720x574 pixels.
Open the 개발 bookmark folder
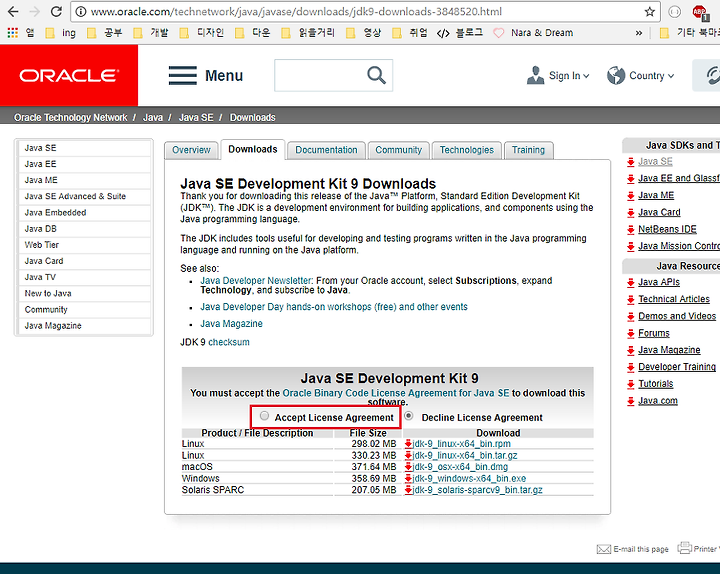point(151,33)
